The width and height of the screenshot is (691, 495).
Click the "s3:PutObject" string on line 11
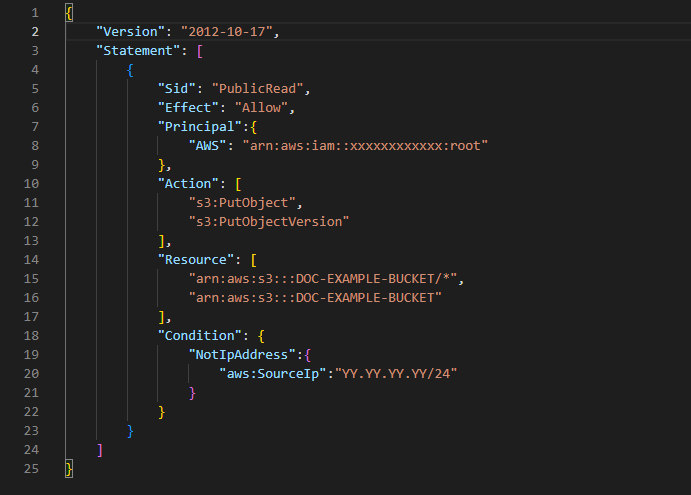click(242, 203)
